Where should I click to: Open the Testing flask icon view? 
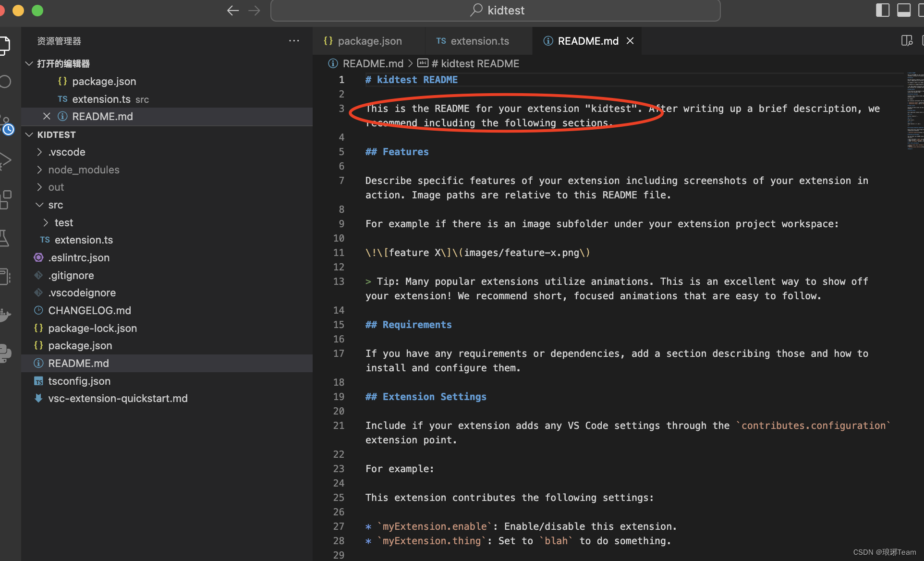4,238
